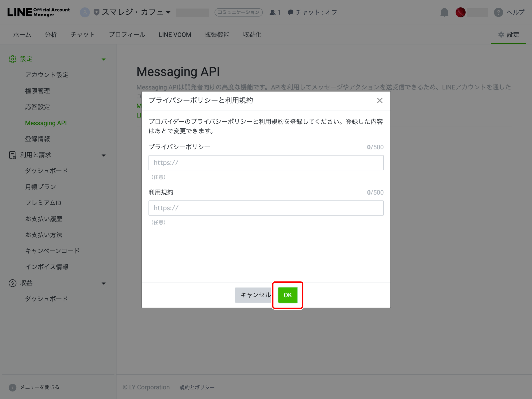Open 応答設定 in sidebar
This screenshot has width=532, height=399.
(x=38, y=107)
